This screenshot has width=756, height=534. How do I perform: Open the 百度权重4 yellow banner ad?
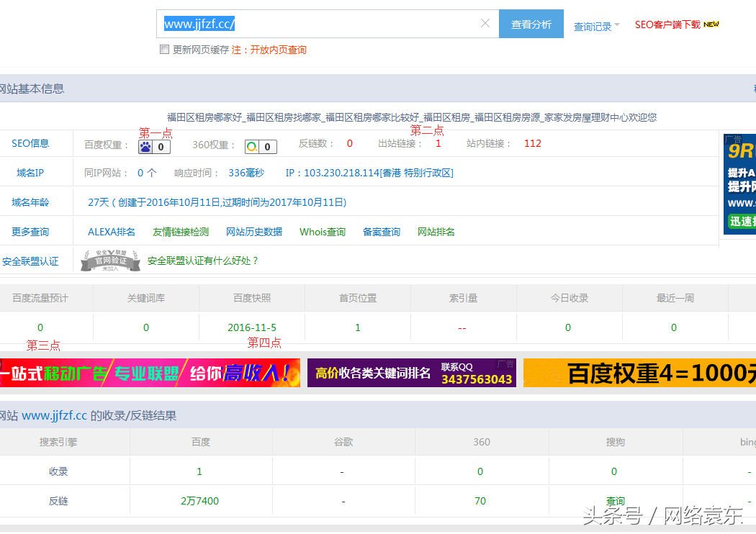click(640, 373)
